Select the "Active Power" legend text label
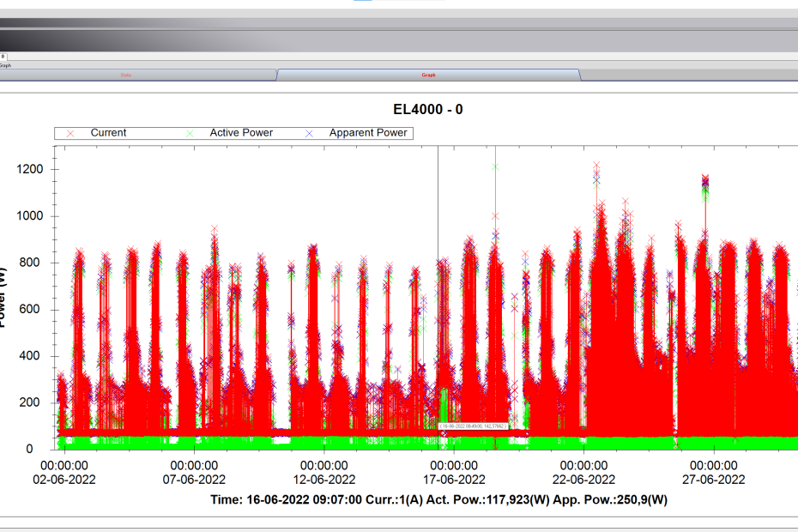Viewport: 798px width, 532px height. pyautogui.click(x=241, y=133)
